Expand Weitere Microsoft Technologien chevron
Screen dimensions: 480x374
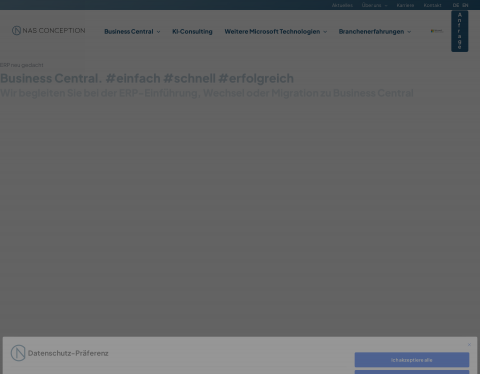point(325,32)
